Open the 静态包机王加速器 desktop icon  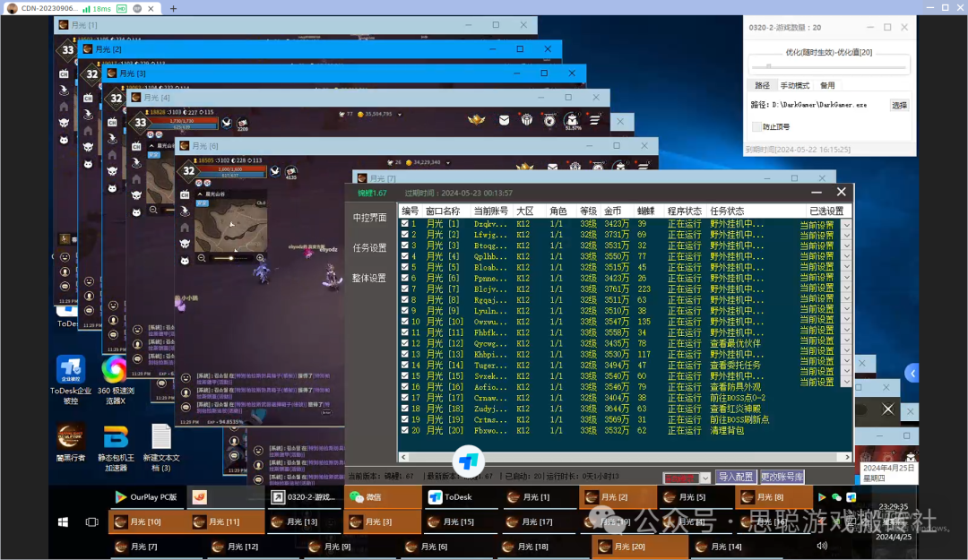pos(116,437)
